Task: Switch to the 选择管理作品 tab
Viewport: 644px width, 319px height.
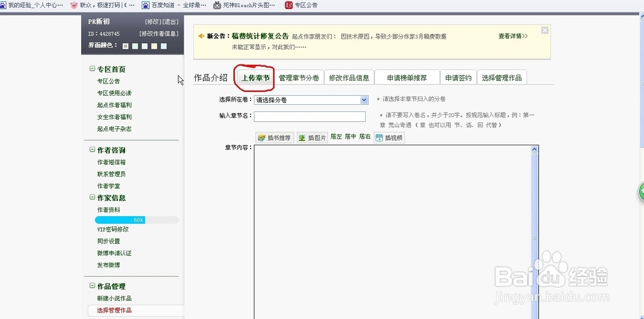Action: [502, 78]
